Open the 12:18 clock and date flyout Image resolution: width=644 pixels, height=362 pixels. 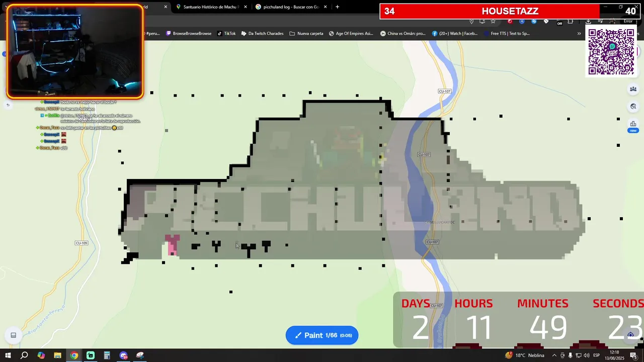(614, 355)
